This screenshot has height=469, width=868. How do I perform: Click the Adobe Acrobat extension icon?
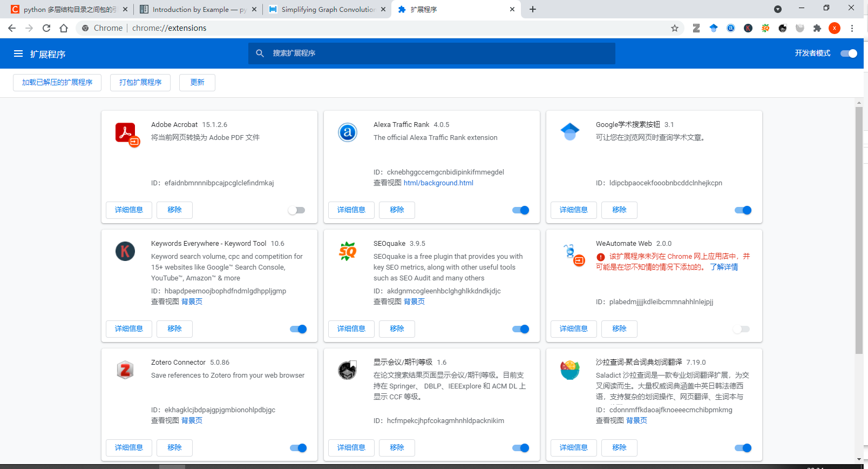[127, 134]
